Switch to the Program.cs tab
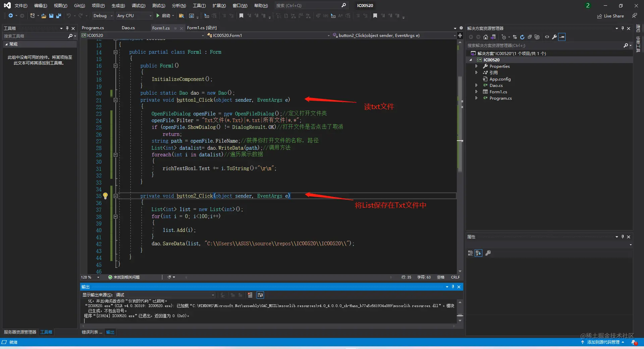 [93, 28]
